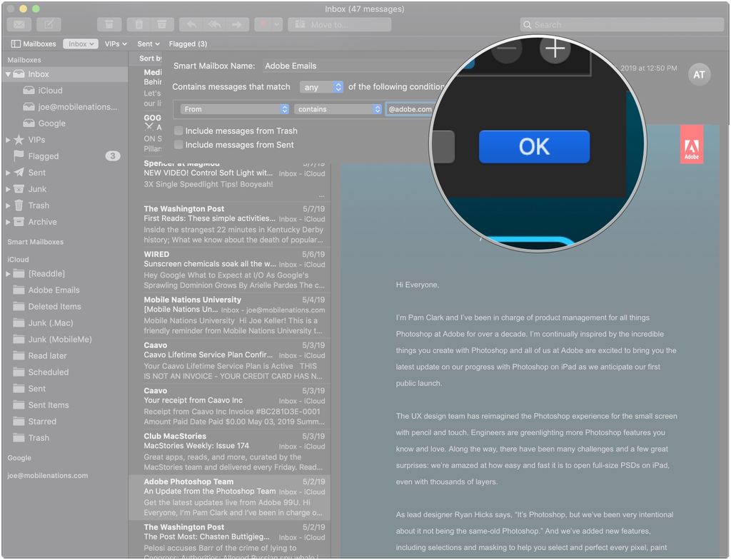
Task: Enable Include messages from Trash
Action: [178, 131]
